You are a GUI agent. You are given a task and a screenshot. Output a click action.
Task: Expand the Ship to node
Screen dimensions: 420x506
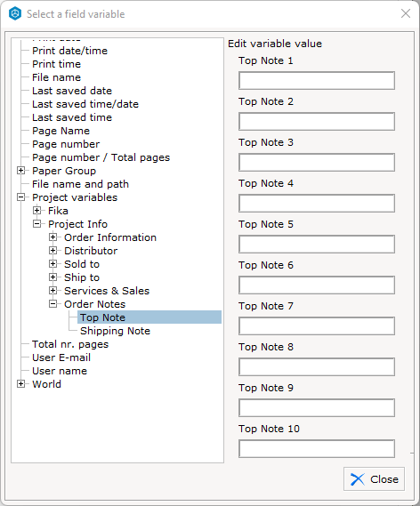pos(52,277)
